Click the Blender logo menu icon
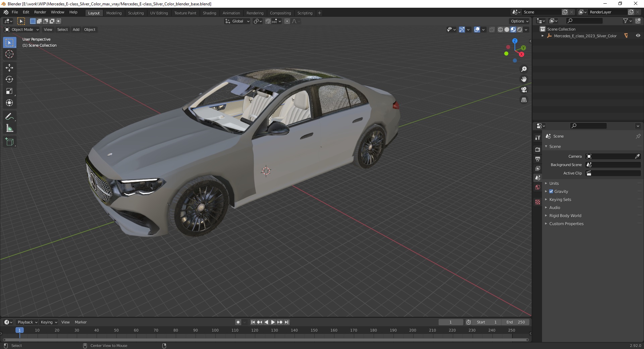644x349 pixels. tap(6, 12)
